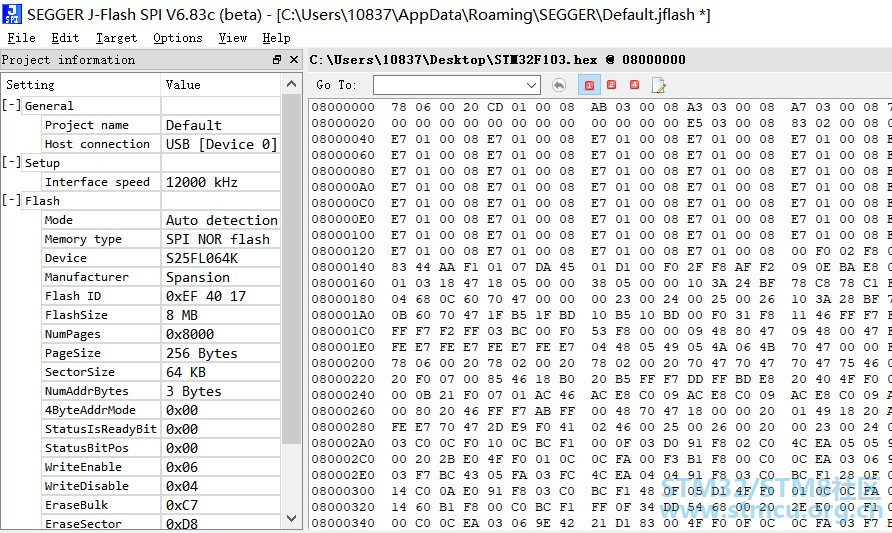892x533 pixels.
Task: Click the 'Auto detection' value
Action: click(x=222, y=220)
